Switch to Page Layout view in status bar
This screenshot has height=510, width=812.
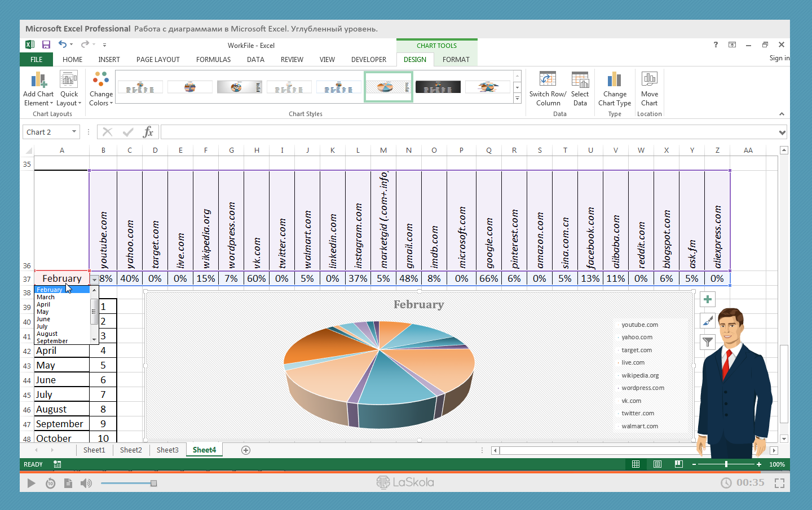[x=657, y=464]
